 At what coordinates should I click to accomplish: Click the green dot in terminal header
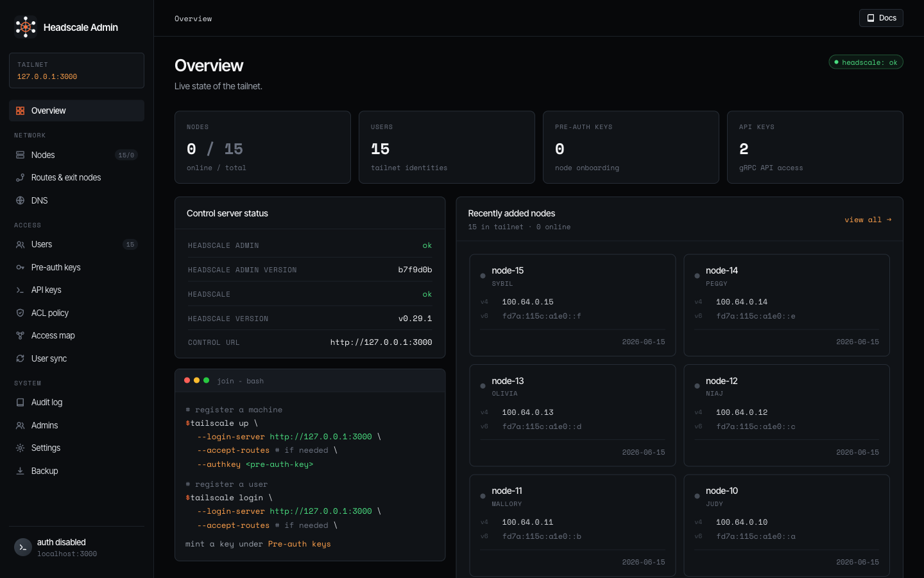pyautogui.click(x=206, y=380)
